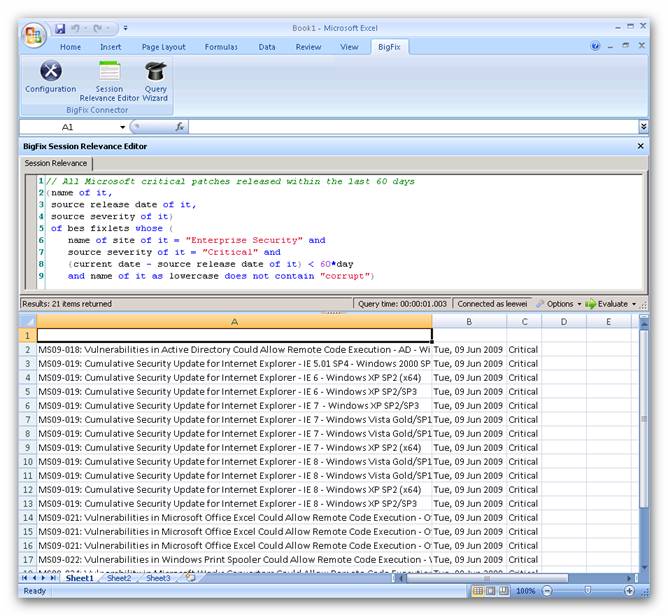Close the BigFix Session Relevance Editor pane

pyautogui.click(x=640, y=146)
